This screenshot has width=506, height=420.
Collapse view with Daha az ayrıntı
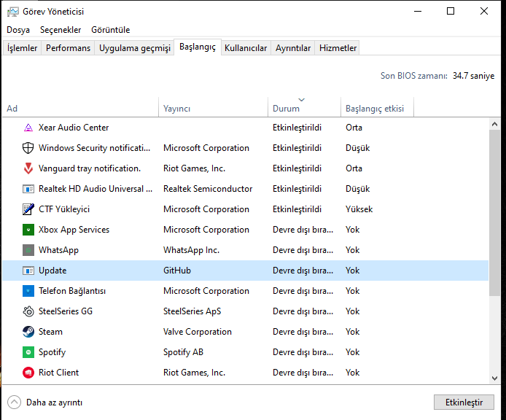pos(45,402)
